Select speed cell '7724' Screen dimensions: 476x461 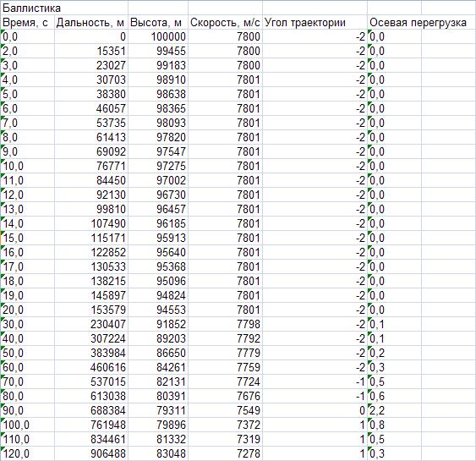[225, 381]
